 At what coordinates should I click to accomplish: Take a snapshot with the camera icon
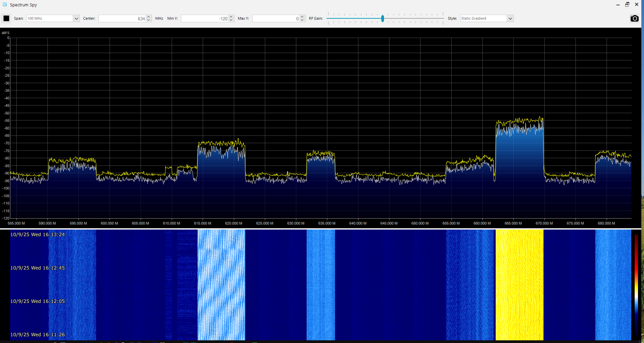634,18
